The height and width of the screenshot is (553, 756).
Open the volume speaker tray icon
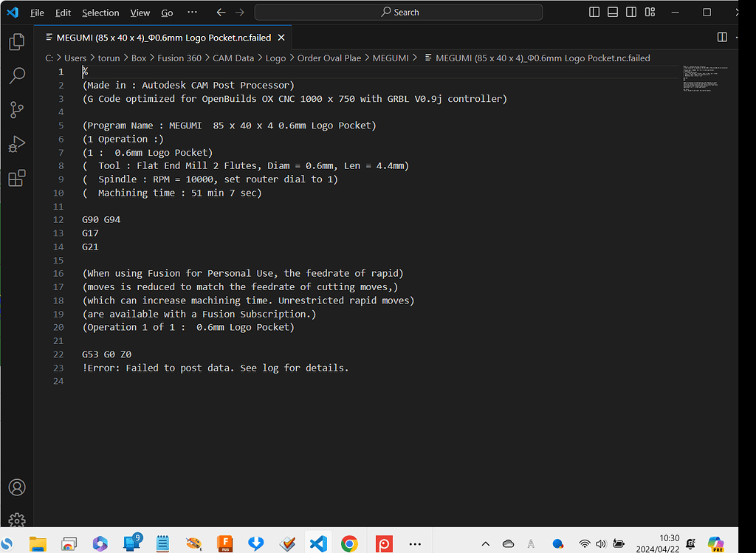601,544
